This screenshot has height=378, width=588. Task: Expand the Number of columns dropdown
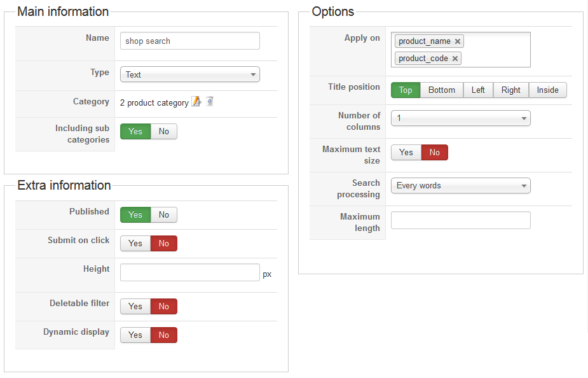tap(460, 118)
